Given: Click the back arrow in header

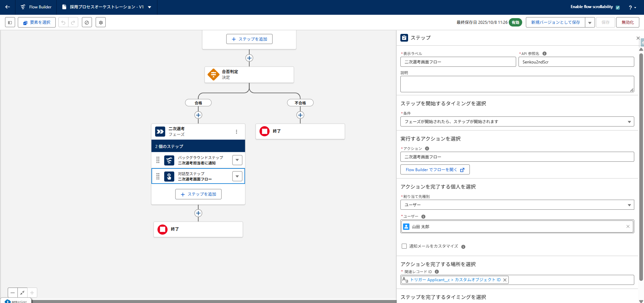Looking at the screenshot, I should point(7,7).
